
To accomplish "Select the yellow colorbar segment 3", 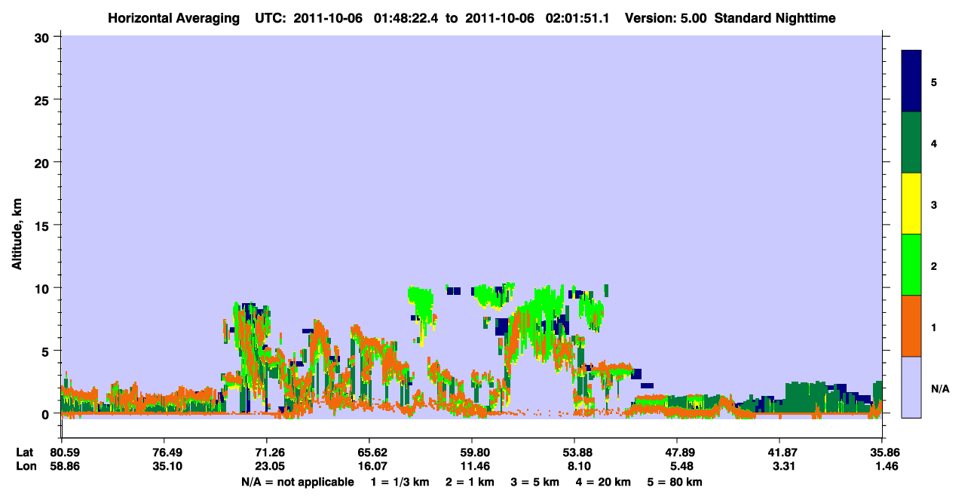I will [x=911, y=204].
